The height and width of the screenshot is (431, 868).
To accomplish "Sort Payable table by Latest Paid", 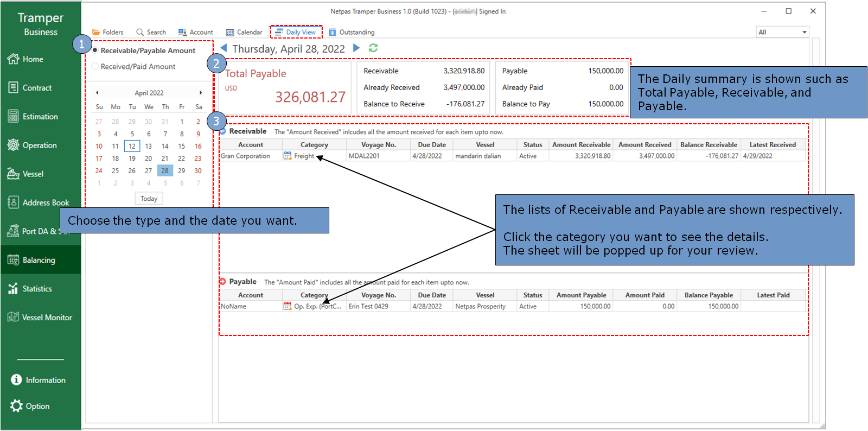I will 773,295.
